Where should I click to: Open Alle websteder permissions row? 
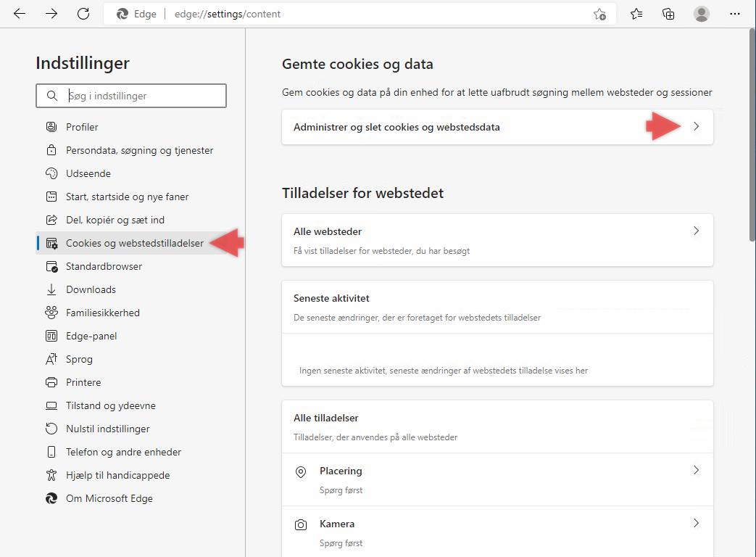click(x=497, y=239)
